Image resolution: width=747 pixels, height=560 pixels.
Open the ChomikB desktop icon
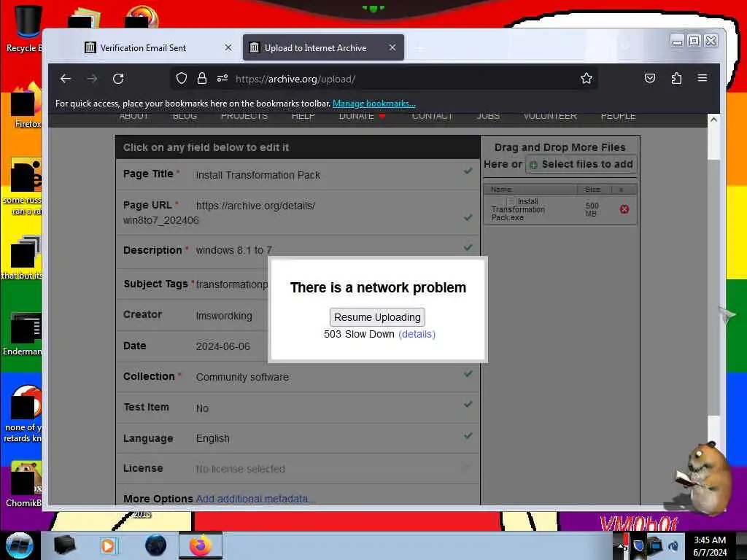point(24,484)
